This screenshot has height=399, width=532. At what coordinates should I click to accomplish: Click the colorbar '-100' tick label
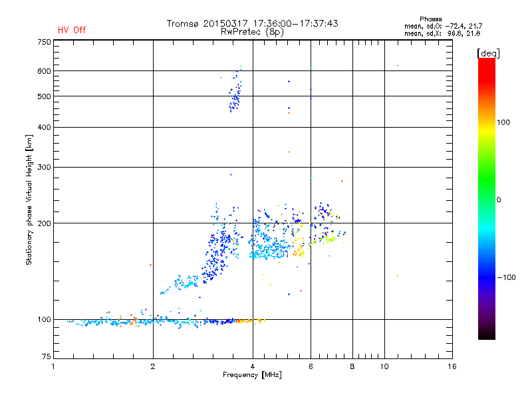[506, 277]
